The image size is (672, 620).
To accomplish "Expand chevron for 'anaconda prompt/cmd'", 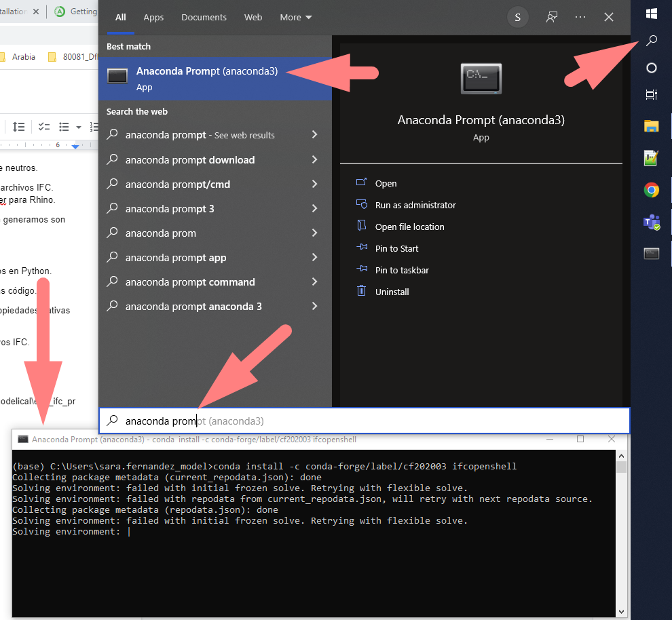I will pos(314,184).
